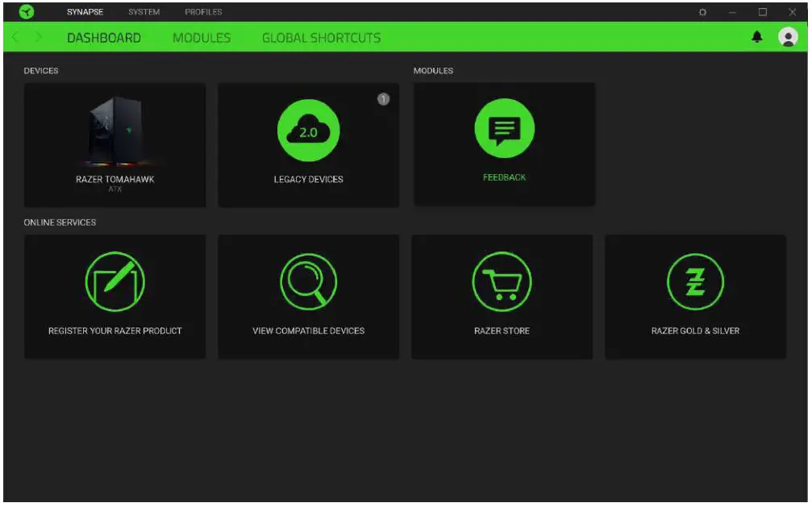This screenshot has height=507, width=812.
Task: Click the Razer Store label
Action: point(502,330)
